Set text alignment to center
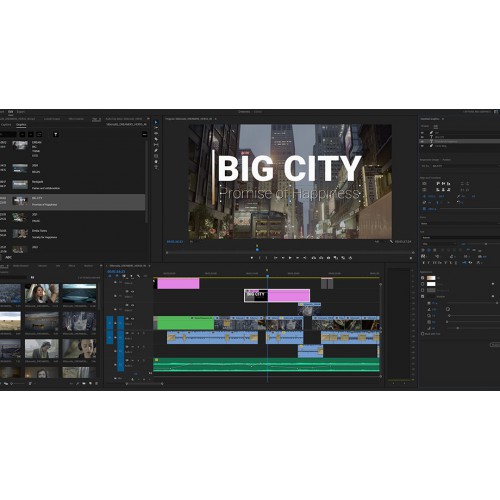This screenshot has width=500, height=500. click(429, 250)
